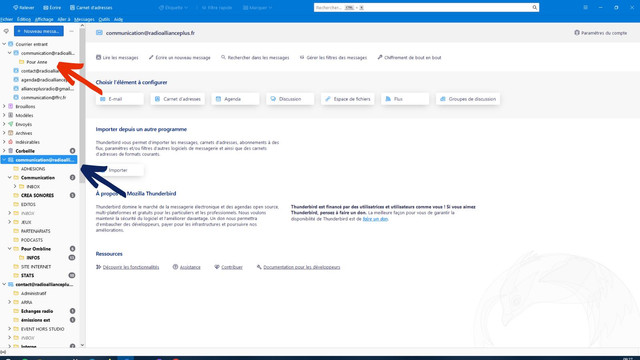Open the Messages menu

tap(84, 19)
